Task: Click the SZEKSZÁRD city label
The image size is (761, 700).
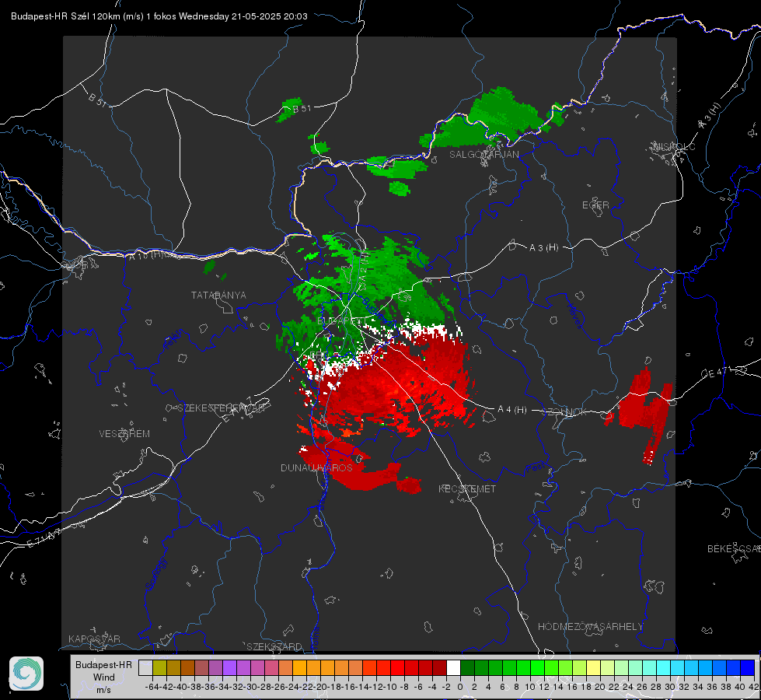Action: (274, 646)
